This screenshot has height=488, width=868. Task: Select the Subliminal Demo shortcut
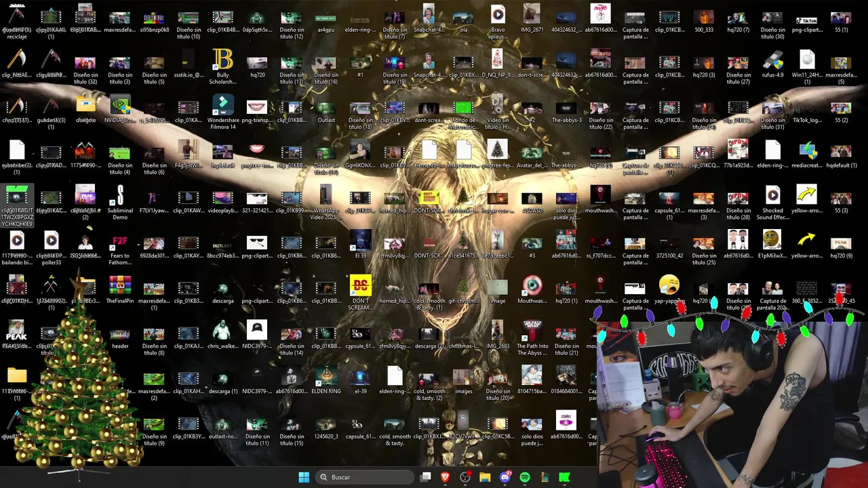(x=120, y=202)
